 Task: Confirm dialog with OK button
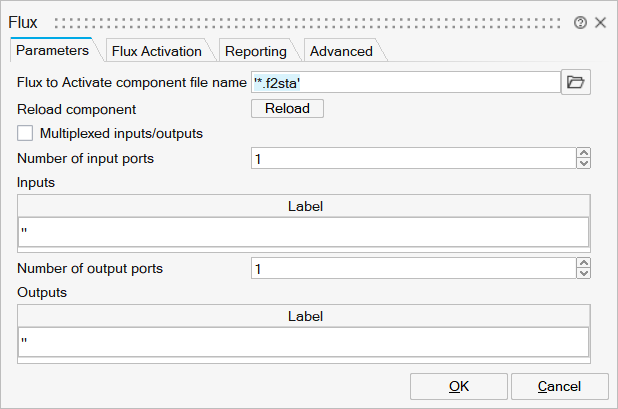(458, 386)
